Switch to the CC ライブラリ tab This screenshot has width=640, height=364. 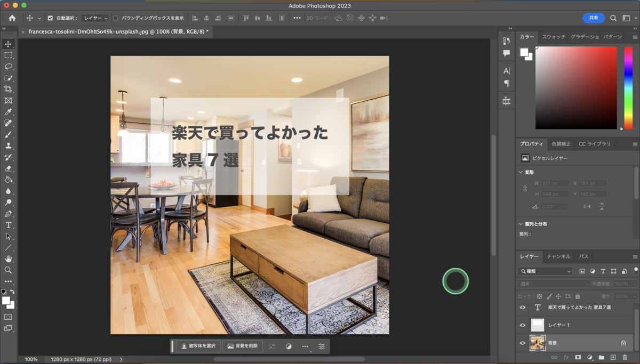pyautogui.click(x=595, y=144)
